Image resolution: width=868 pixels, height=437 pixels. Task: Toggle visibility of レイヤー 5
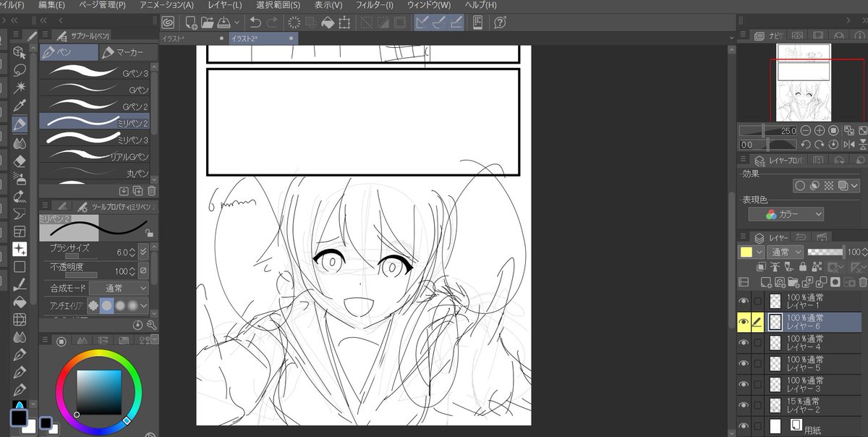click(744, 363)
